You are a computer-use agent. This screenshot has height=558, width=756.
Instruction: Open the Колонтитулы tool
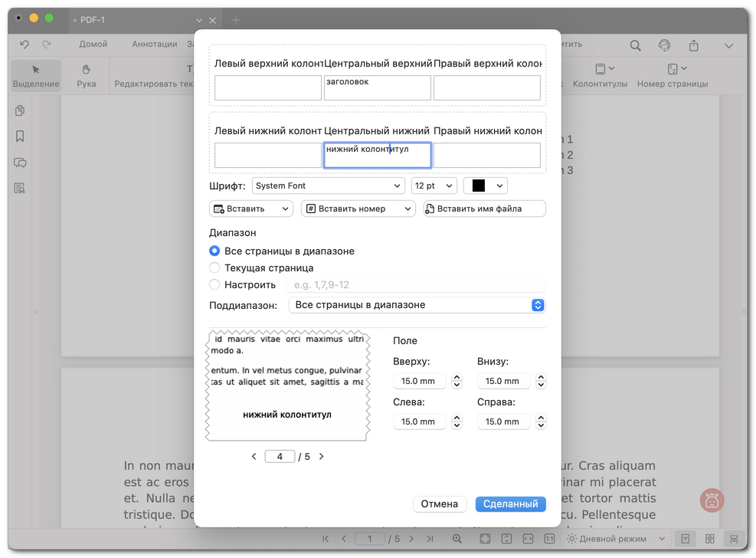[600, 75]
